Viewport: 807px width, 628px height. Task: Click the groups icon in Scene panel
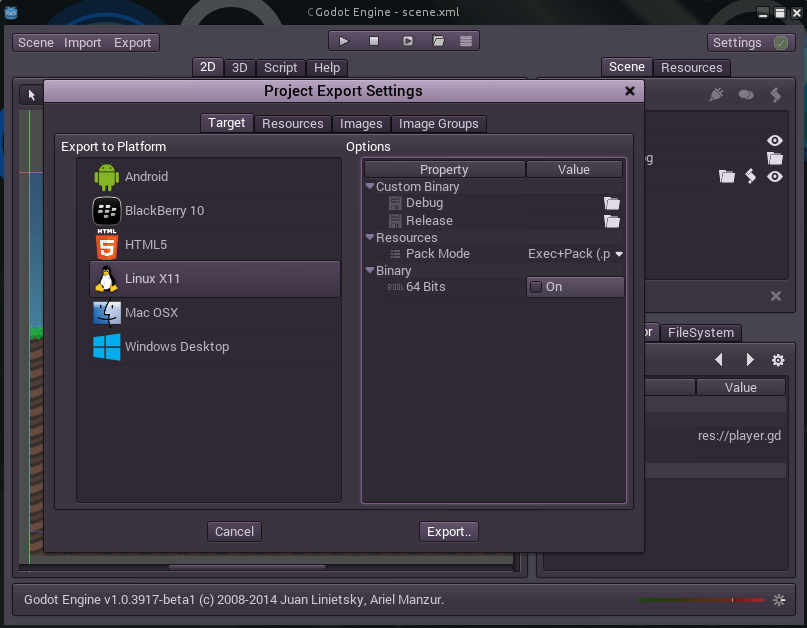[746, 95]
